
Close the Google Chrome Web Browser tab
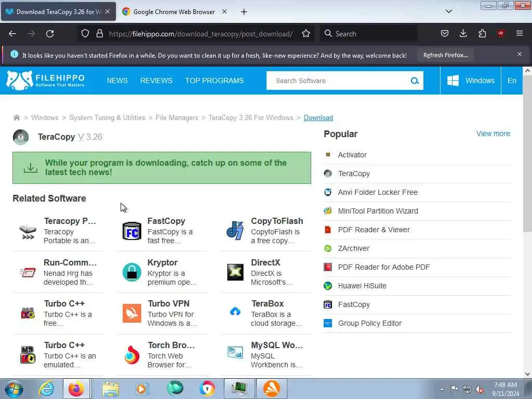pyautogui.click(x=224, y=11)
